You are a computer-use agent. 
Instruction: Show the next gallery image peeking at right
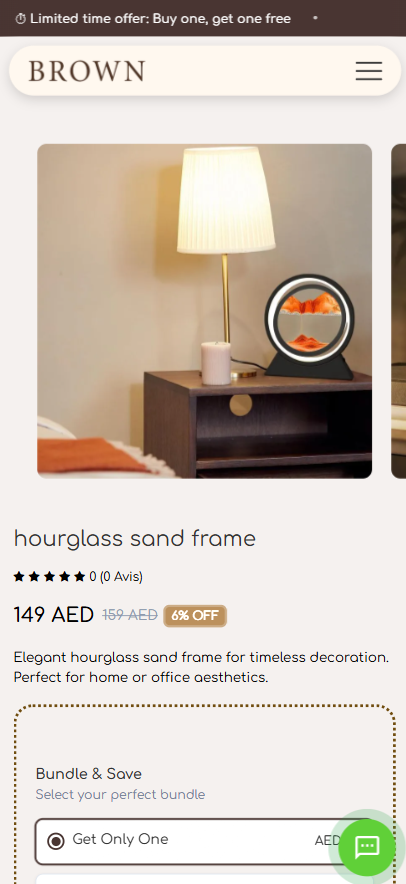[399, 311]
